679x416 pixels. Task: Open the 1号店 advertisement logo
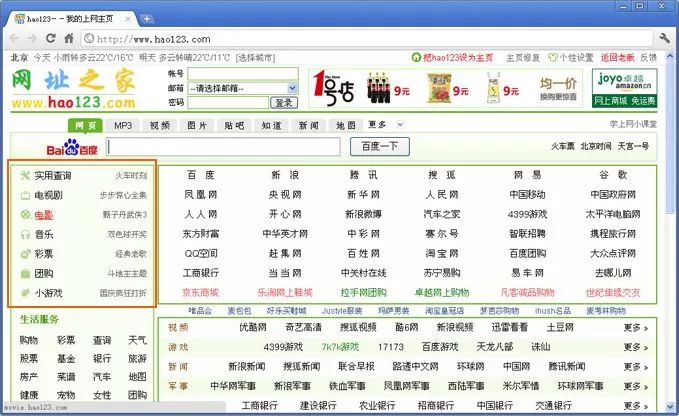[333, 88]
